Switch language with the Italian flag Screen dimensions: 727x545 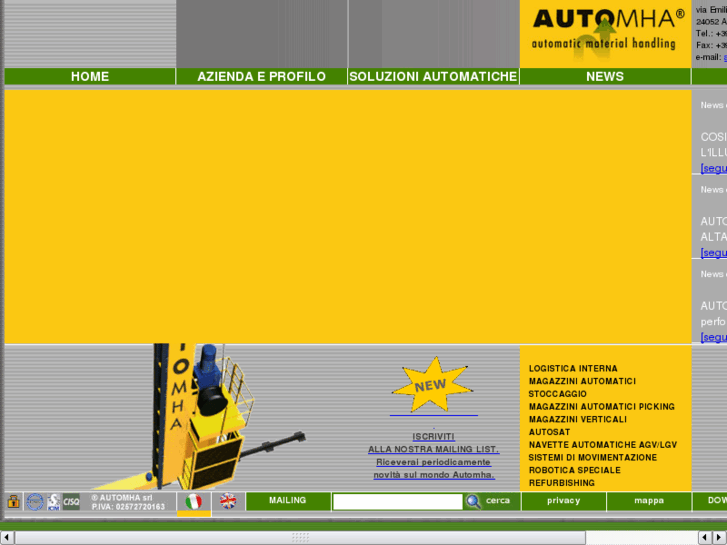[193, 501]
